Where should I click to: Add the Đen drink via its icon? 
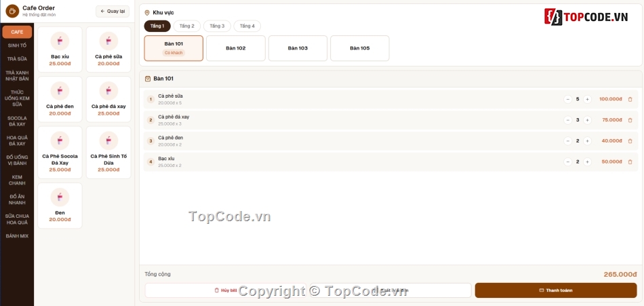point(60,197)
